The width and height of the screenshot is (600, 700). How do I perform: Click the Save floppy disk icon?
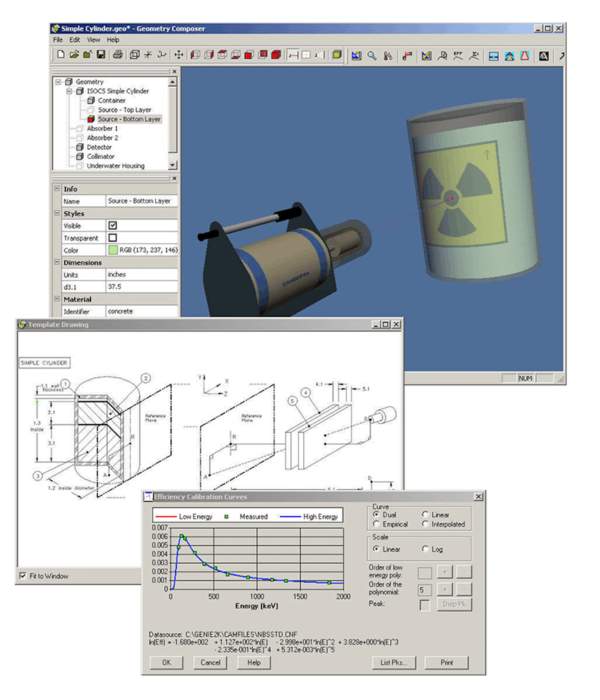tap(101, 54)
